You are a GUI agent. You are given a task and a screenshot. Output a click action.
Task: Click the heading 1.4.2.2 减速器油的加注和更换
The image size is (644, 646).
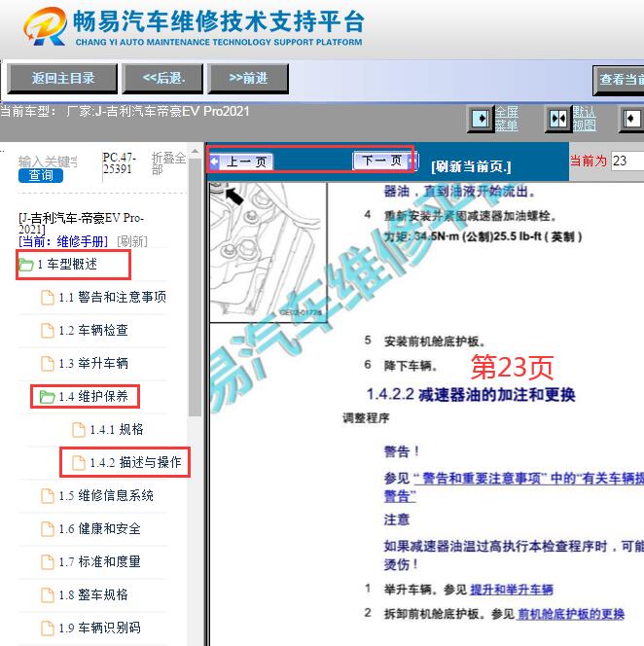[x=471, y=395]
